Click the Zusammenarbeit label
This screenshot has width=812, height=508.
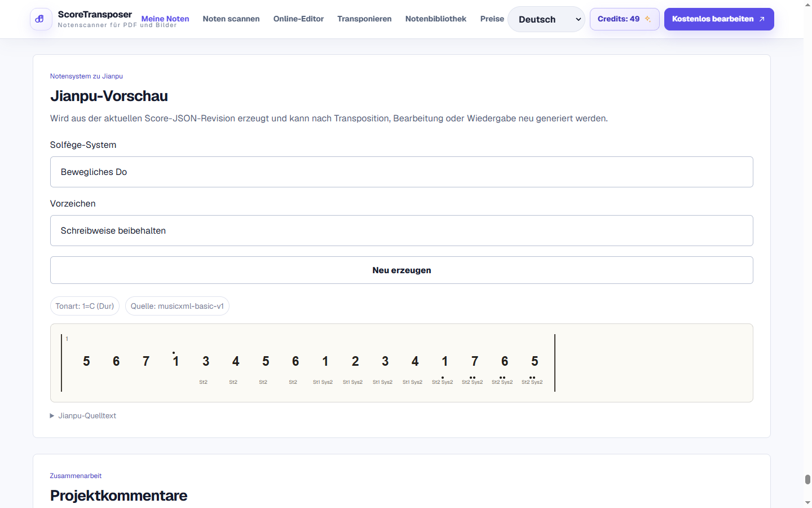(x=76, y=476)
